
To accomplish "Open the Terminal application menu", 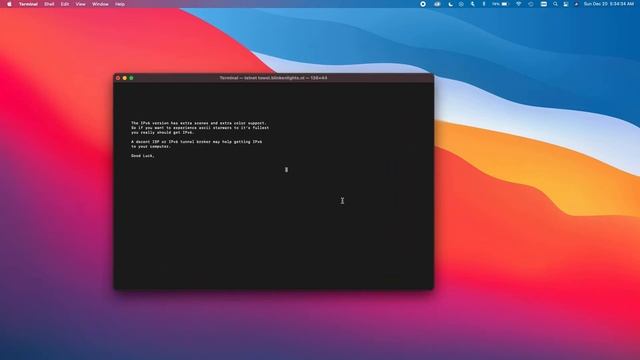I will tap(28, 4).
